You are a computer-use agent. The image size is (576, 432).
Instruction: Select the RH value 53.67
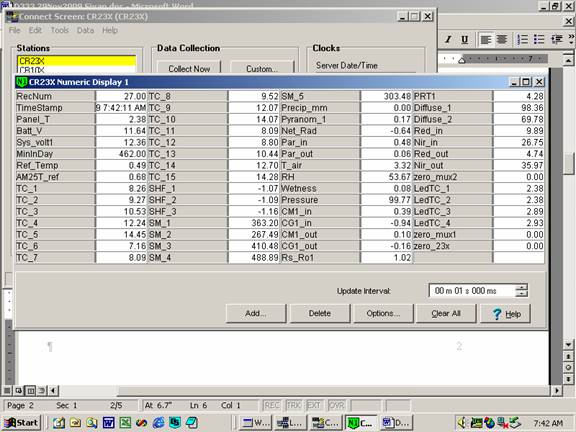386,177
